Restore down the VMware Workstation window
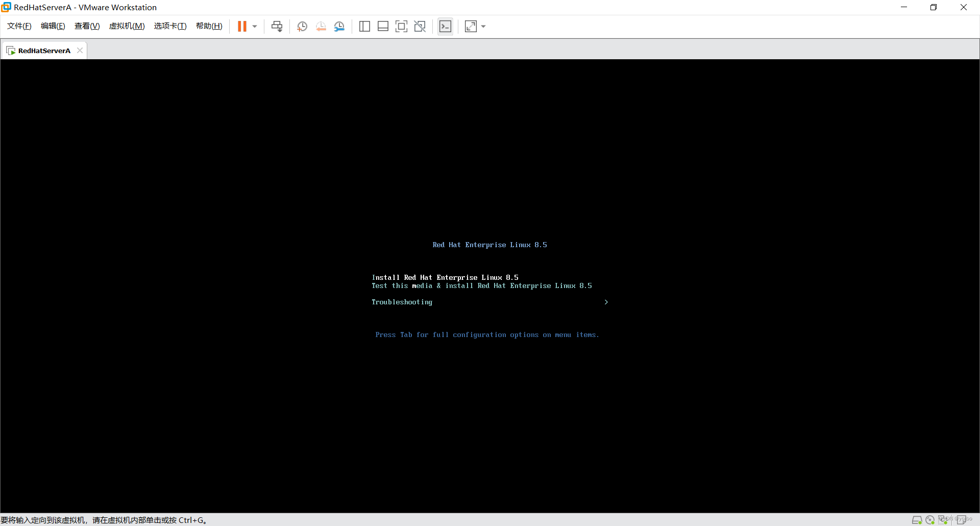980x526 pixels. point(934,7)
